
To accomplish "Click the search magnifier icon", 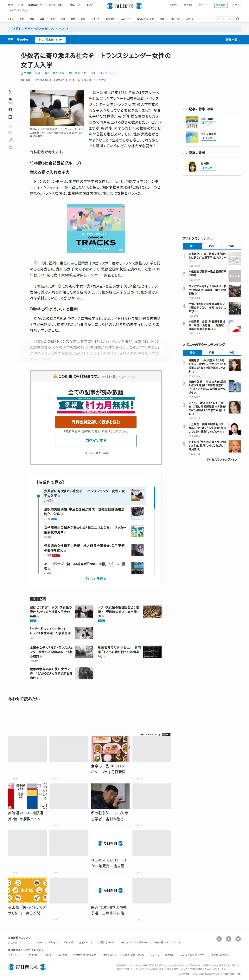I will 238,19.
